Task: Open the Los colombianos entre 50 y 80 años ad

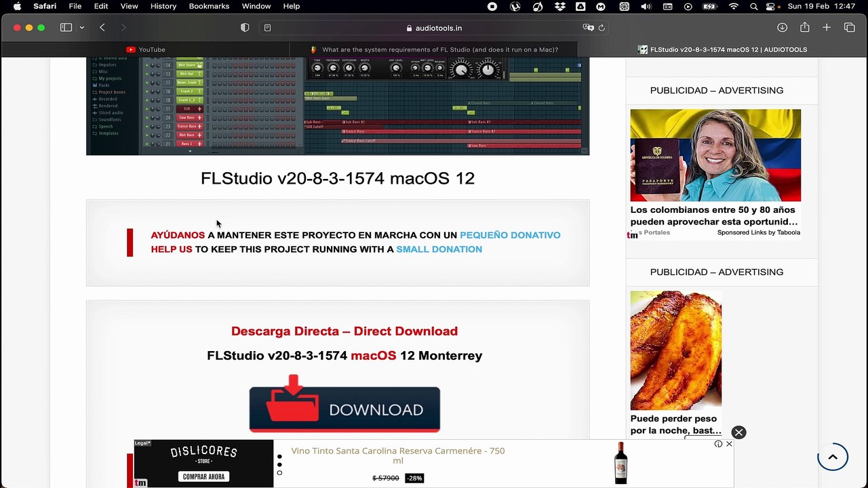Action: [714, 216]
